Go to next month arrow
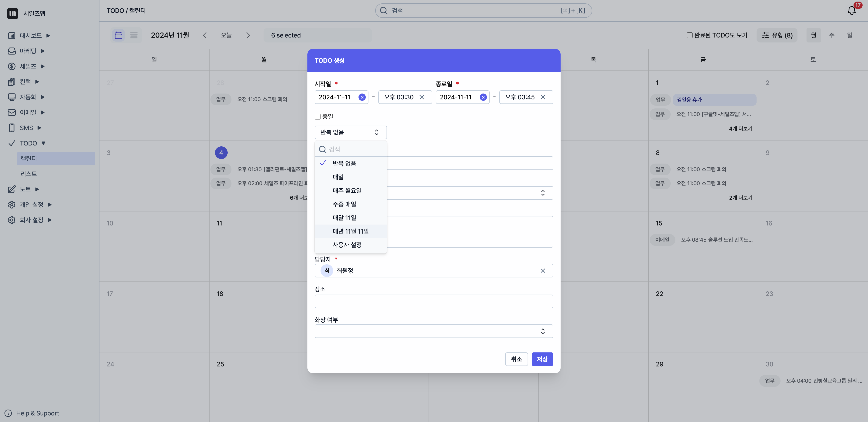Viewport: 868px width, 422px height. pyautogui.click(x=248, y=35)
